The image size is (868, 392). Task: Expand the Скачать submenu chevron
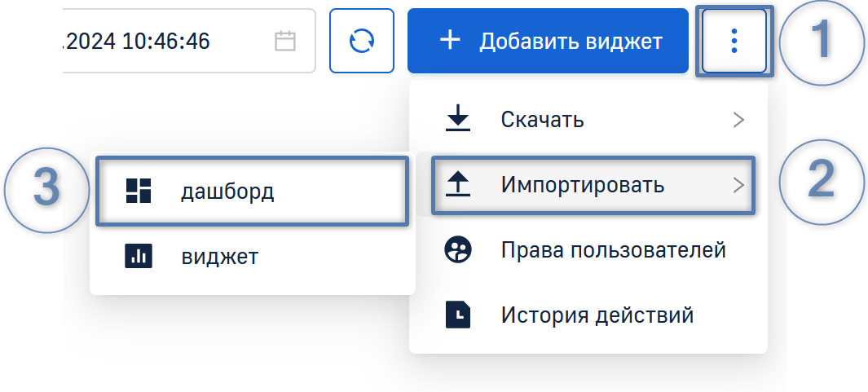[x=738, y=120]
